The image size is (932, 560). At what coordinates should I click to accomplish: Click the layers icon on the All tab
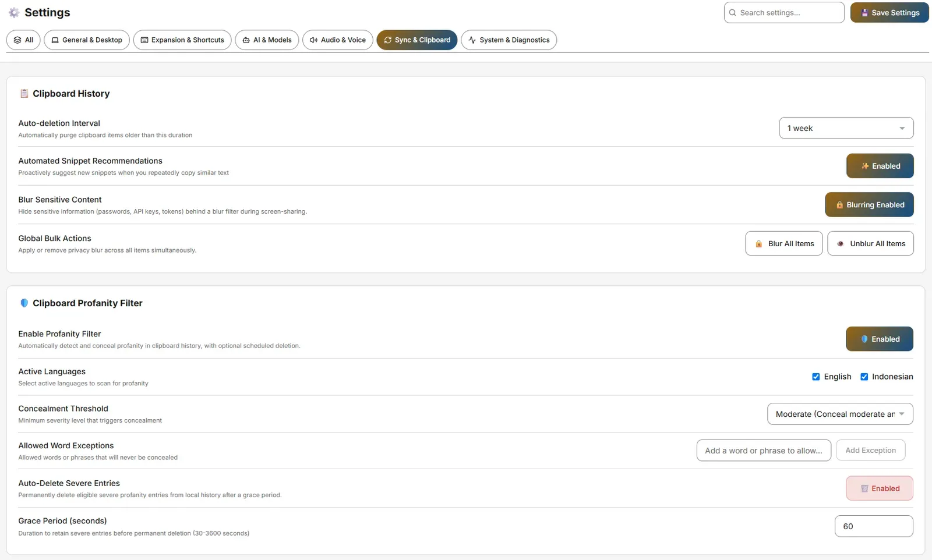(x=17, y=40)
